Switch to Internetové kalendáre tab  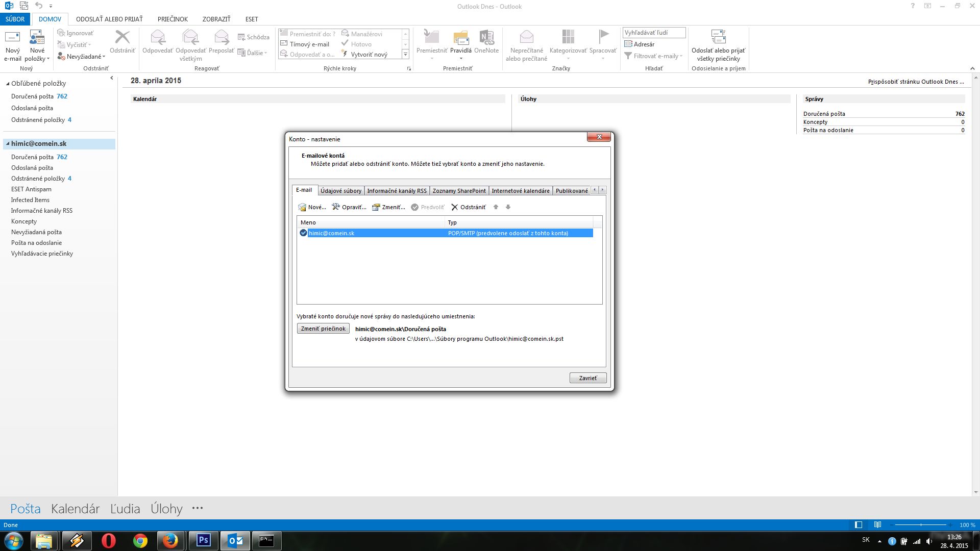pyautogui.click(x=521, y=191)
